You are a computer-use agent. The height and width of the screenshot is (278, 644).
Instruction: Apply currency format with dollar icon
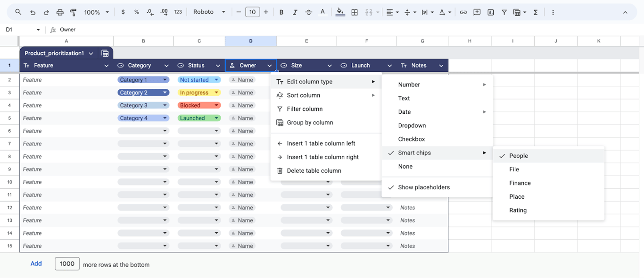tap(123, 12)
